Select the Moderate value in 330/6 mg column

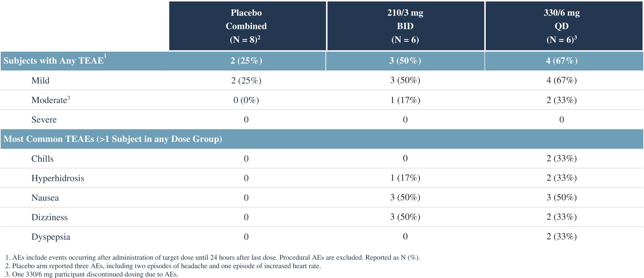(x=561, y=100)
